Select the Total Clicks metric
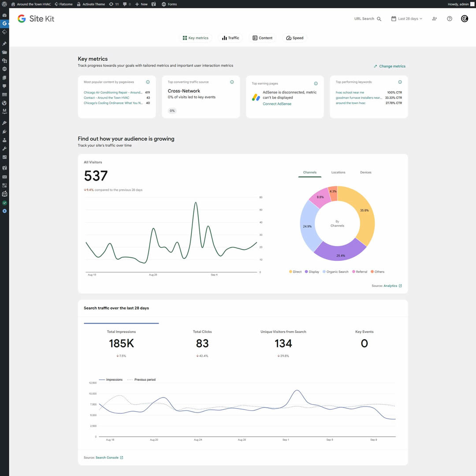 point(202,343)
